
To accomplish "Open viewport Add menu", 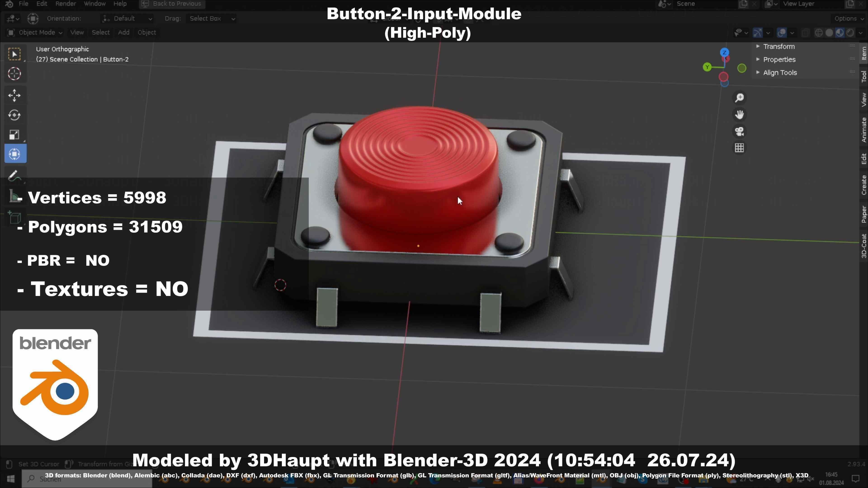I will tap(124, 33).
